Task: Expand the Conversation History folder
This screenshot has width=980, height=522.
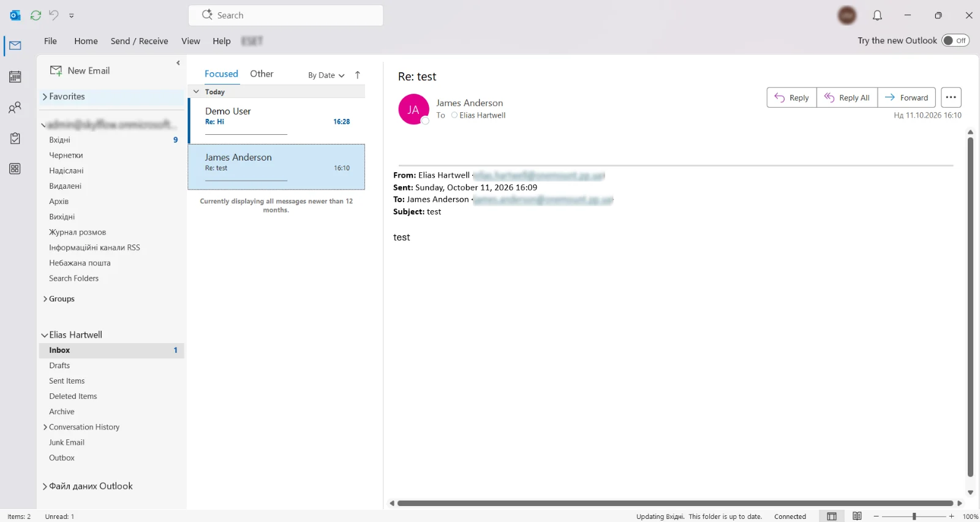Action: [x=45, y=427]
